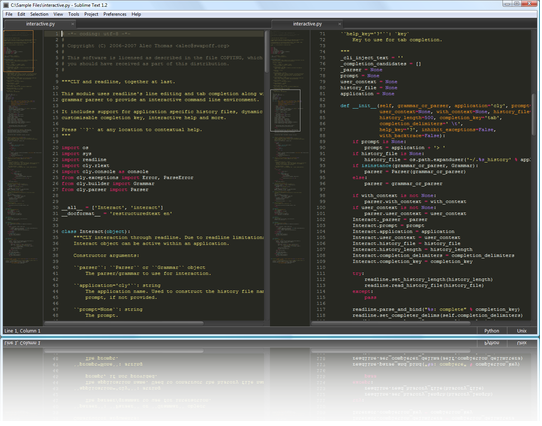This screenshot has width=542, height=426.
Task: Click the '__docformat__' assignment line
Action: [117, 214]
